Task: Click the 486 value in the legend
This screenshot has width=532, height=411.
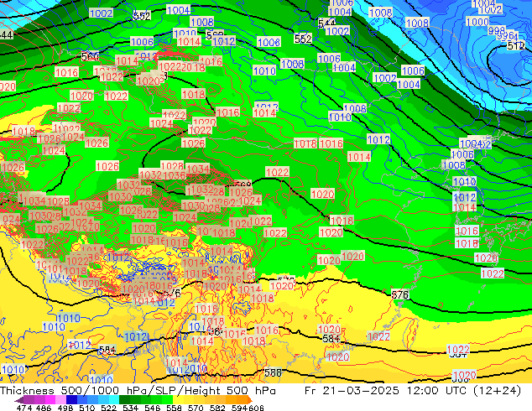Action: pyautogui.click(x=44, y=408)
